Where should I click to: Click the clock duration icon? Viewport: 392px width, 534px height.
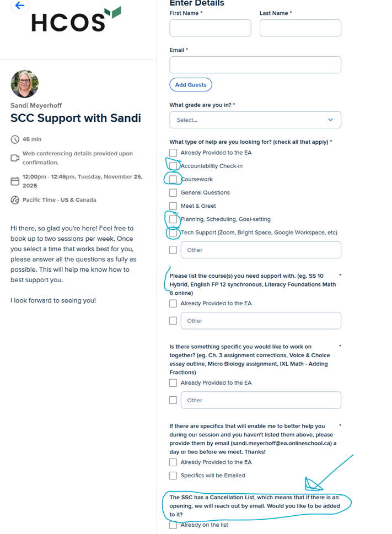(x=15, y=139)
